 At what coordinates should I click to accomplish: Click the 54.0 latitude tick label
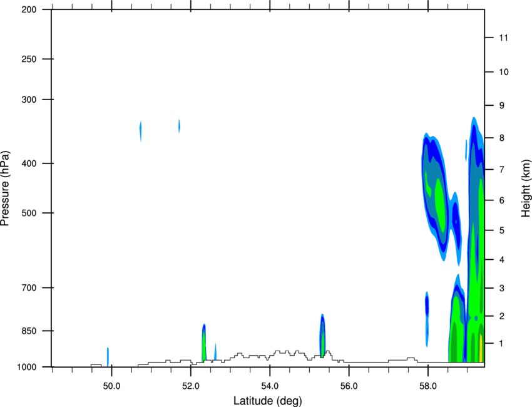[x=270, y=386]
